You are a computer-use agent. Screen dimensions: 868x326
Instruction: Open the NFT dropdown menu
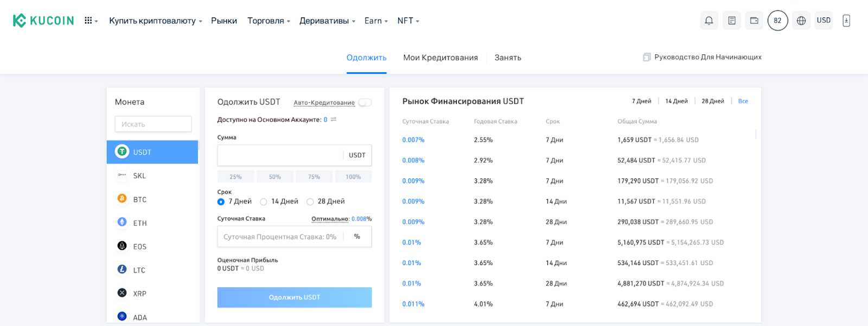[408, 21]
